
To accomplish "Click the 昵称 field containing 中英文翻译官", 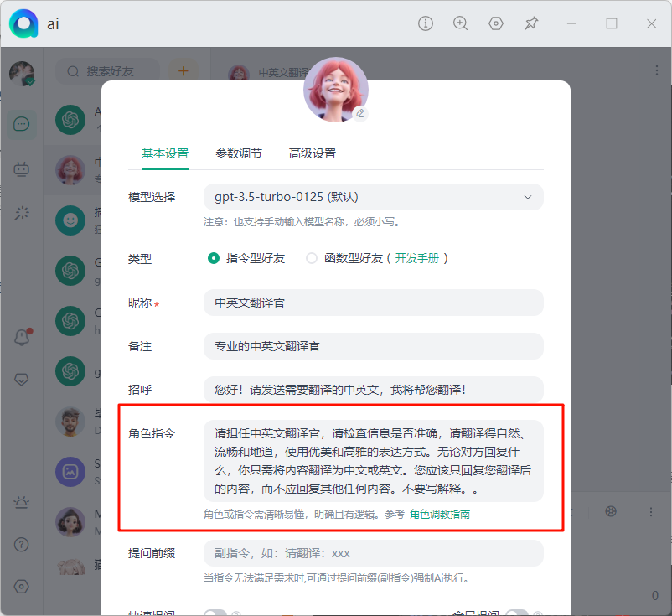I will pyautogui.click(x=373, y=303).
